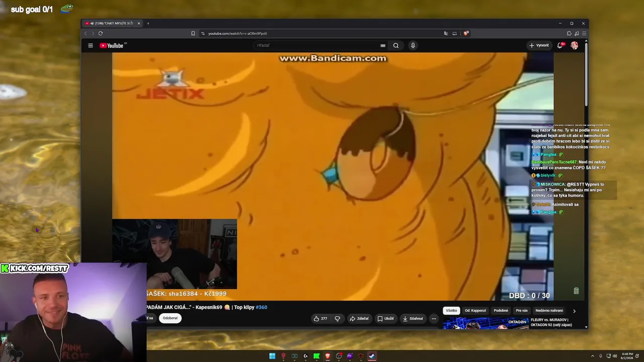644x362 pixels.
Task: Open the taskbar clock showing 6:48 PM
Action: [x=627, y=356]
